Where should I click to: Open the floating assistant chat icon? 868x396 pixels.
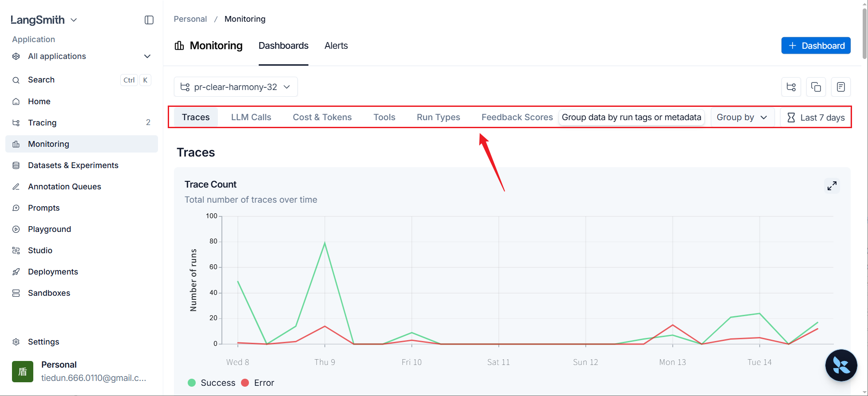click(x=841, y=365)
